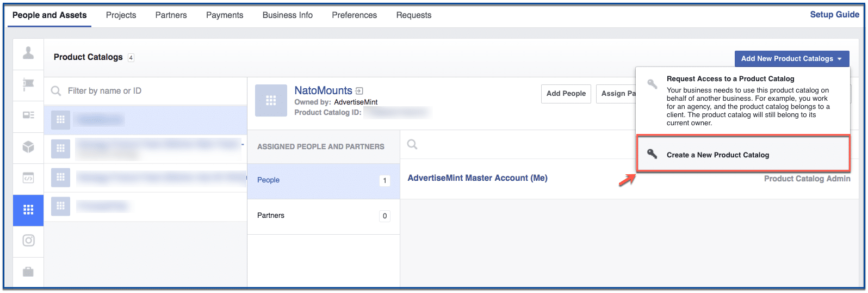Screen dimensions: 868x293
Task: Open the Ad Accounts icon in sidebar
Action: pyautogui.click(x=28, y=115)
